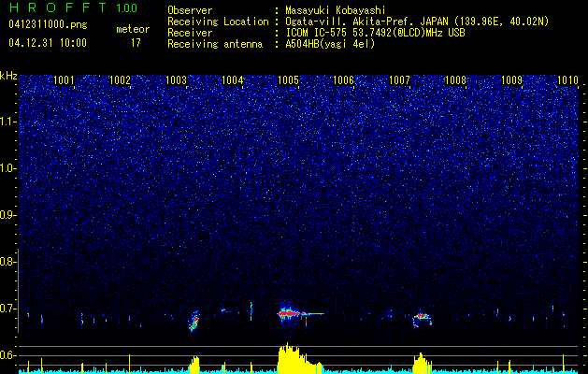
Task: Click the 1008 time marker
Action: (x=455, y=80)
